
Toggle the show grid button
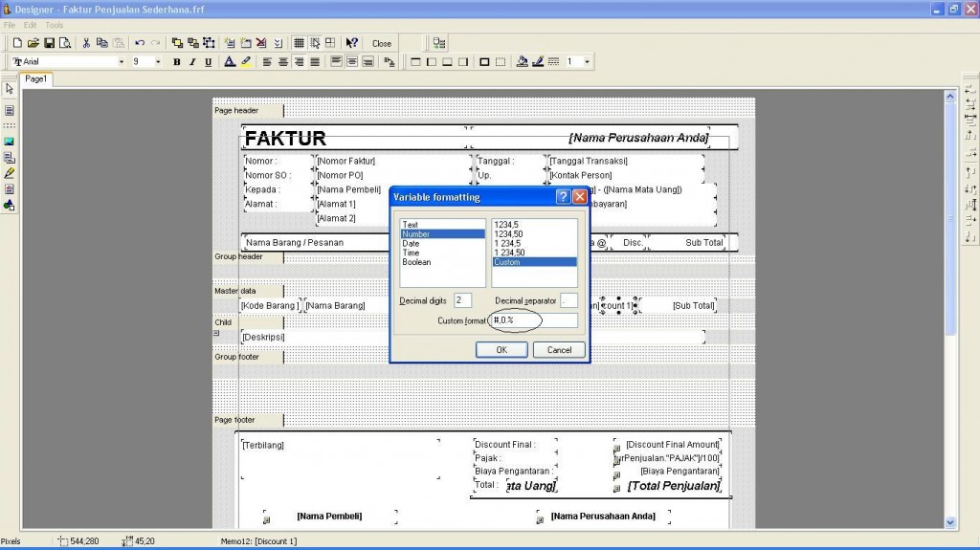(x=299, y=43)
